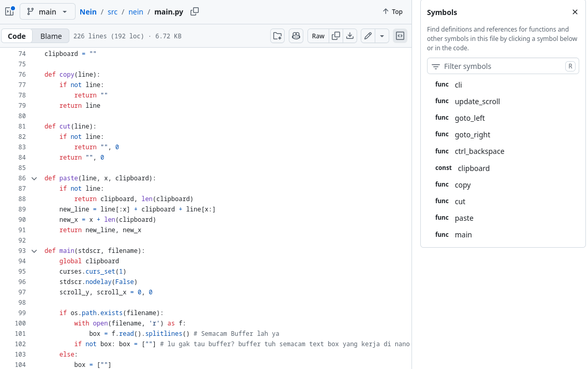
Task: Click 'global clipboard' statement on line 94
Action: coord(89,261)
